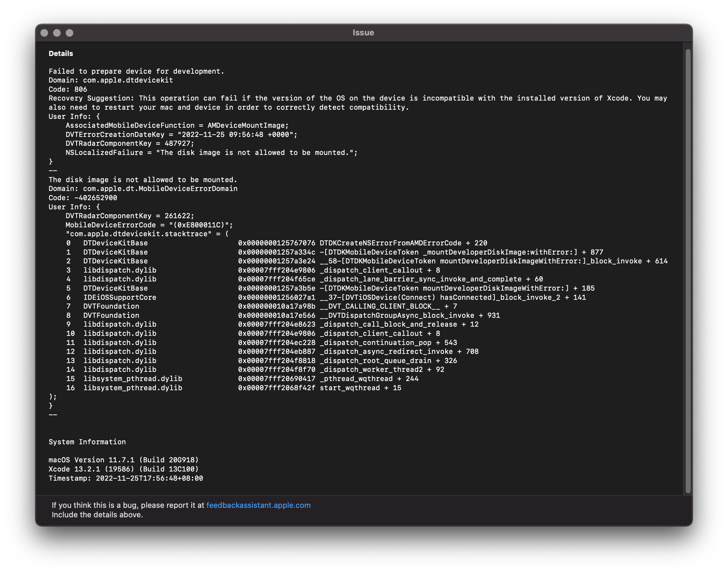
Task: Click stack frame 14 _dispatch_worker_thread2
Action: pos(255,369)
